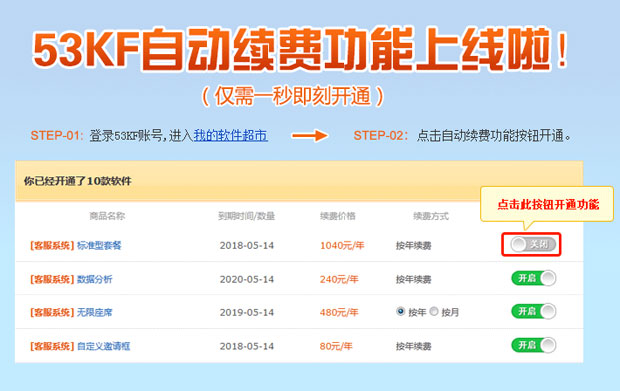Open the 无限座席 product link
The width and height of the screenshot is (620, 391).
point(95,313)
